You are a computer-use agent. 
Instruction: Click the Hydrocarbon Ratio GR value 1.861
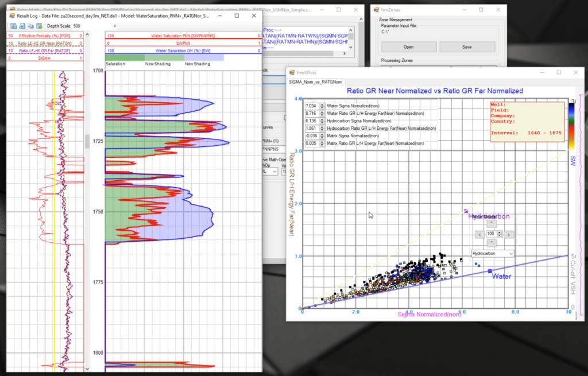(312, 128)
